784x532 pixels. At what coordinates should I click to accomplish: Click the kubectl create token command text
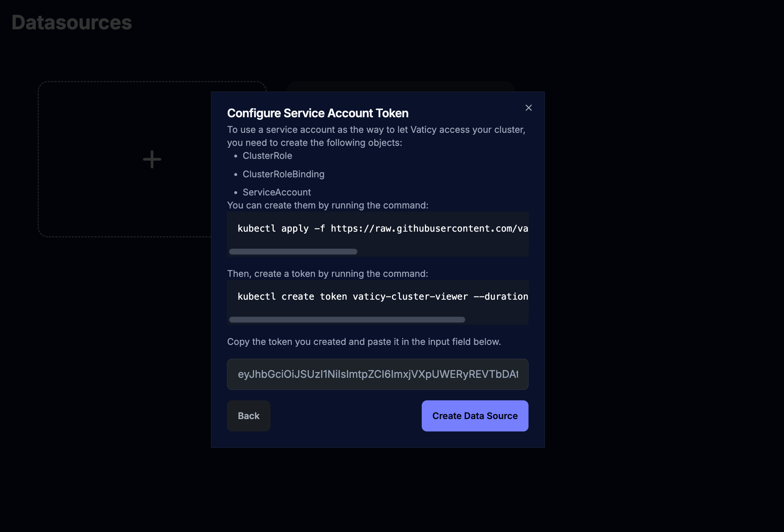tap(383, 296)
